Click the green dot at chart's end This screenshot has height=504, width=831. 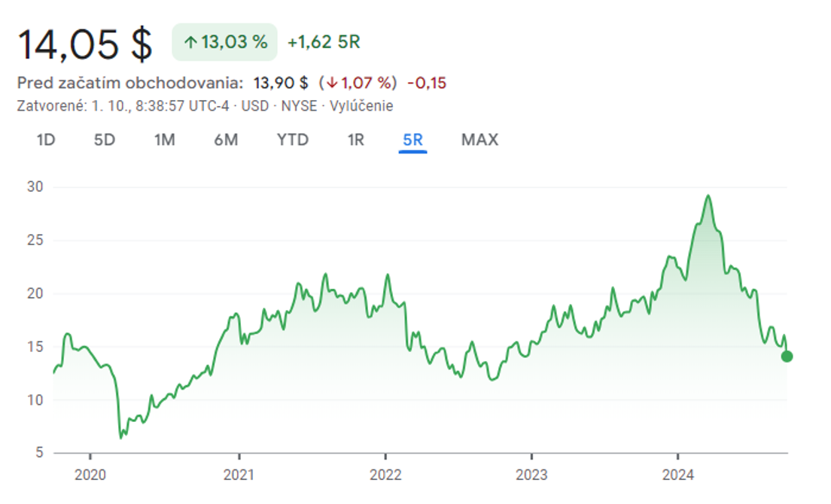(x=787, y=356)
